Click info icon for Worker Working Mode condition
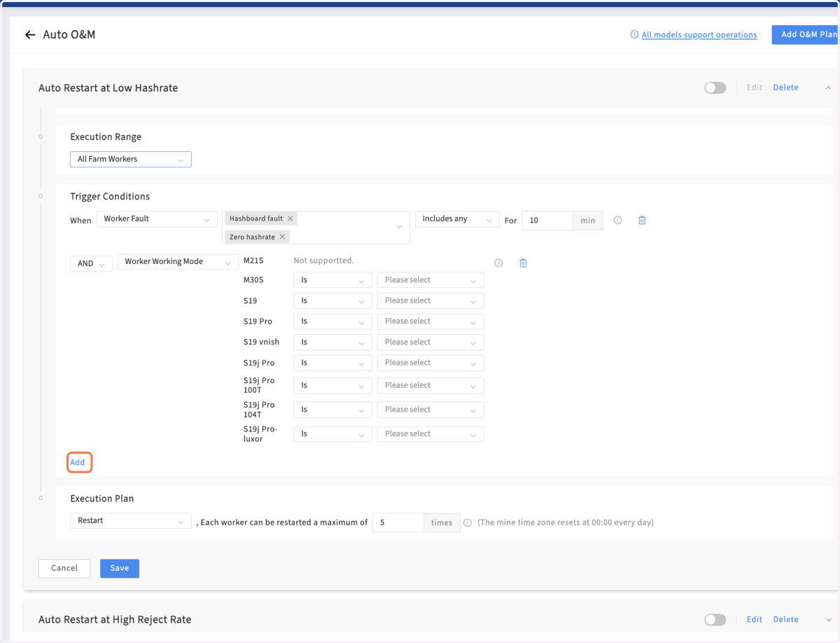840x643 pixels. (498, 263)
